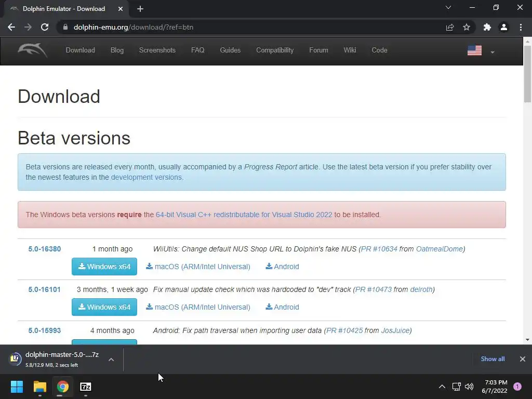Open the Wiki nav link

(350, 50)
